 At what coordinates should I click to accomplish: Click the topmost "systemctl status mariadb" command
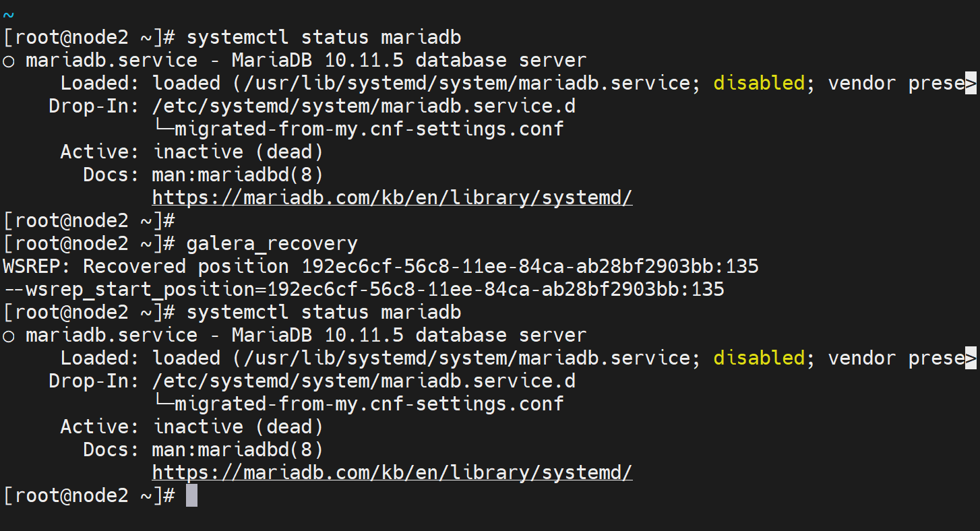[x=324, y=38]
